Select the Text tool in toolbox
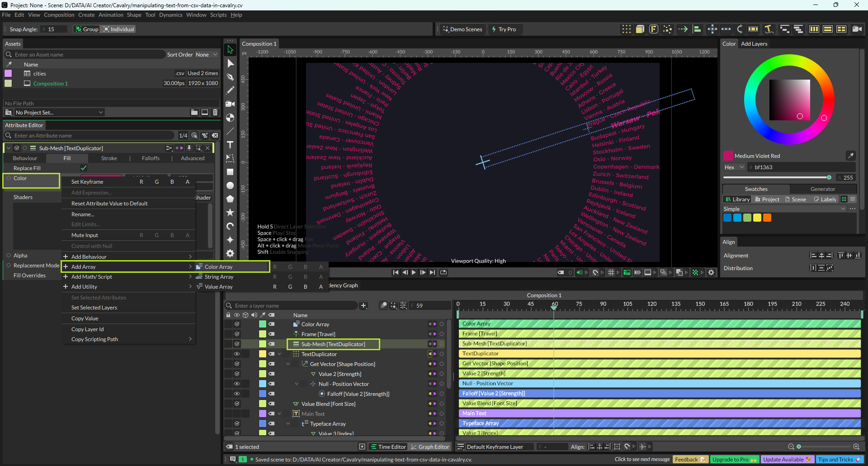868x466 pixels. (x=230, y=145)
